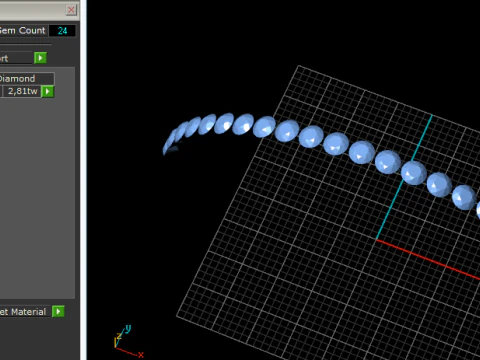
Task: Select the partially visible gem at the right screen edge
Action: click(x=478, y=211)
